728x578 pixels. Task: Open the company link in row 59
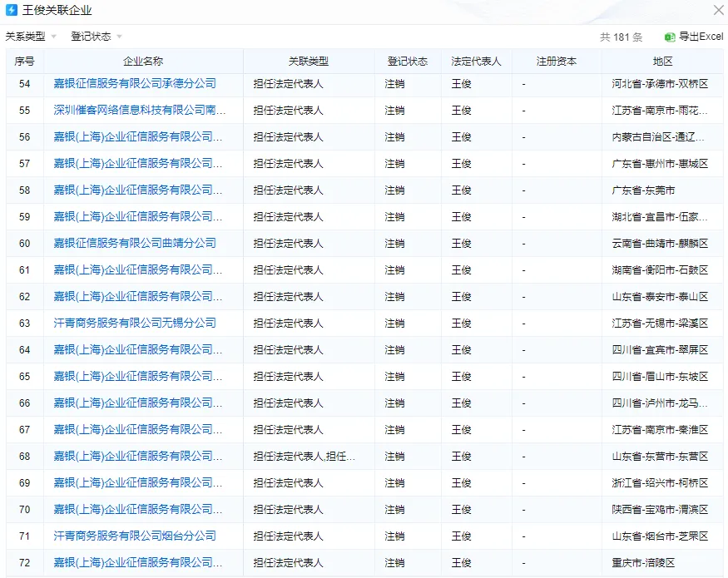pyautogui.click(x=138, y=217)
